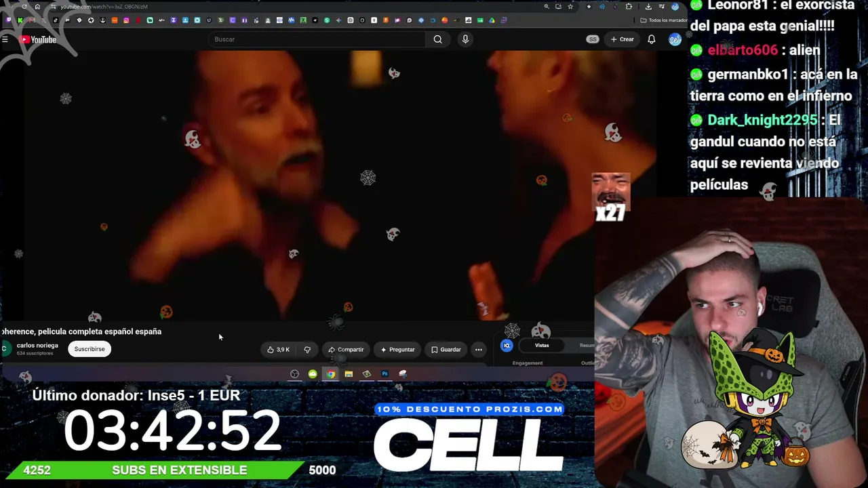The width and height of the screenshot is (868, 488).
Task: Like the video with 3,9 K thumbs up
Action: (x=279, y=350)
